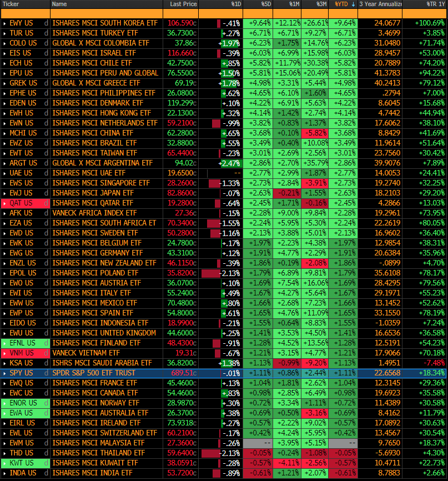Select the EIS US ticker
Viewport: 448px width, 481px height.
pos(20,53)
